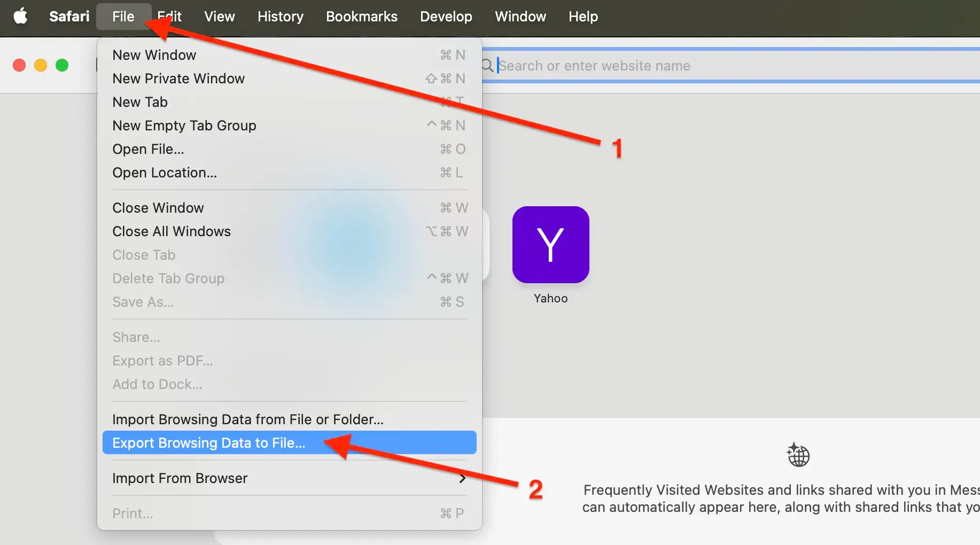Select New Tab menu item

[x=289, y=102]
